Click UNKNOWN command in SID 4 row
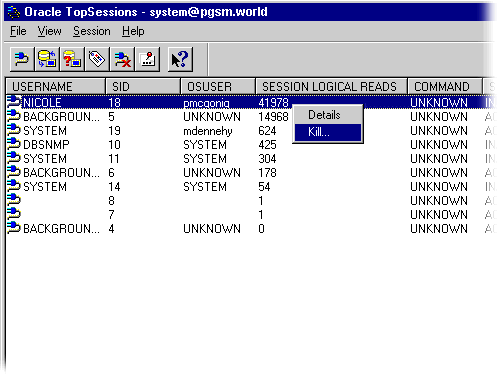This screenshot has width=498, height=375. coord(439,229)
